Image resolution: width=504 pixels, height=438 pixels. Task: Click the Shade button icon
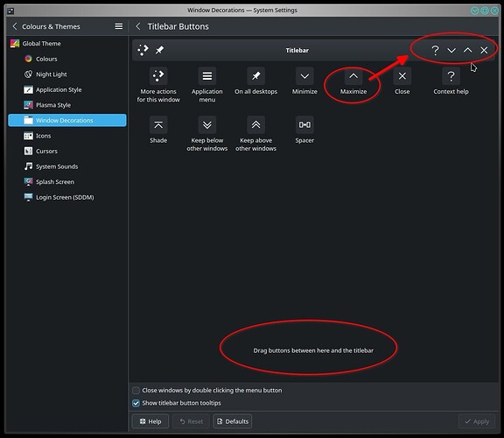coord(158,125)
